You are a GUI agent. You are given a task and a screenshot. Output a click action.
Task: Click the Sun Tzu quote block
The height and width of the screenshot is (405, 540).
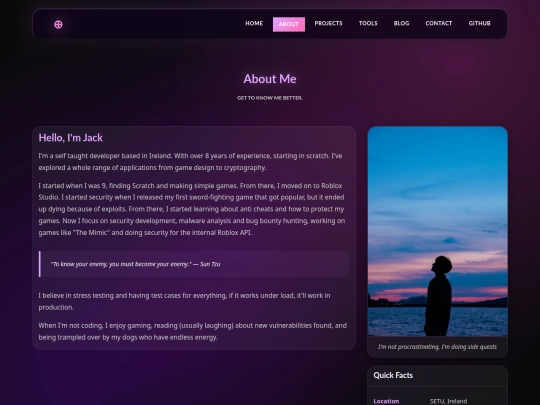pos(194,264)
